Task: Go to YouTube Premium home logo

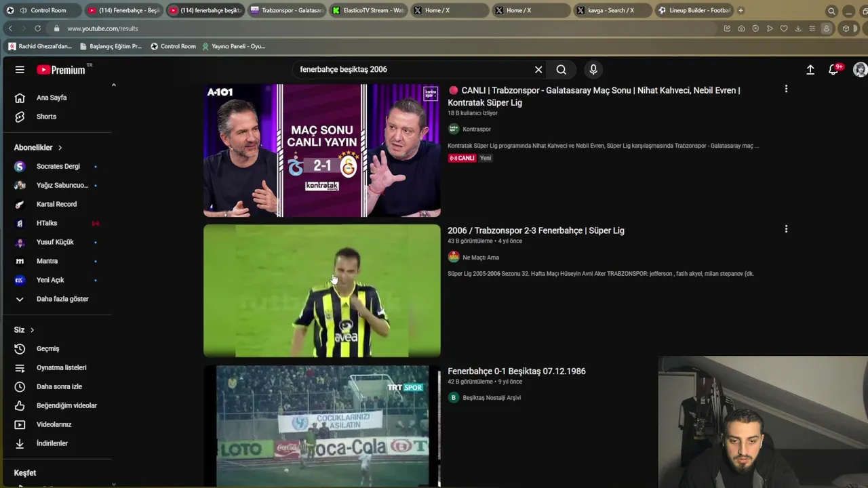Action: click(61, 70)
